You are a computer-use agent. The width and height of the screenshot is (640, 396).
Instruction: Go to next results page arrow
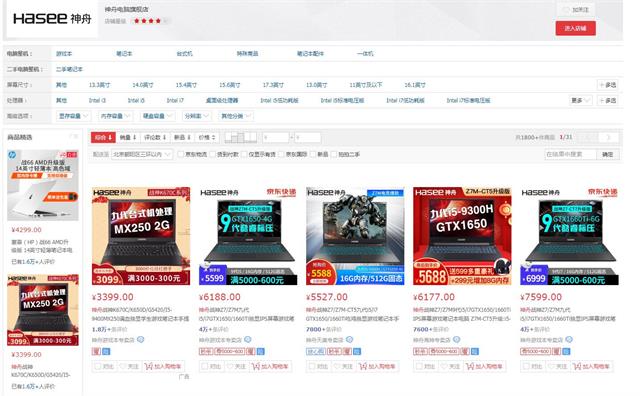click(609, 137)
